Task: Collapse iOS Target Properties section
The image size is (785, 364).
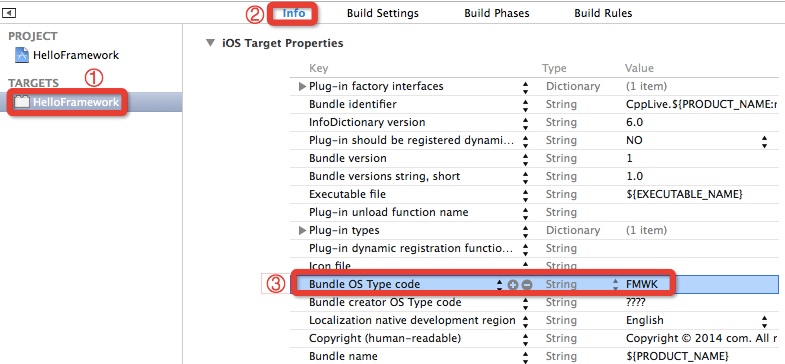Action: click(210, 43)
